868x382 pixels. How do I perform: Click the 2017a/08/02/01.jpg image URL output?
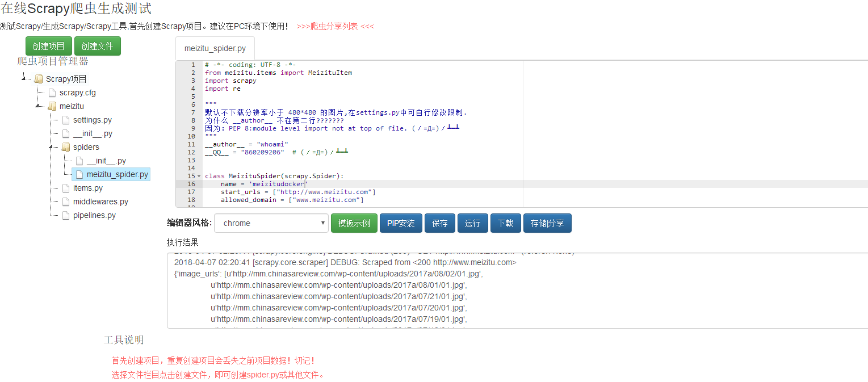[353, 274]
